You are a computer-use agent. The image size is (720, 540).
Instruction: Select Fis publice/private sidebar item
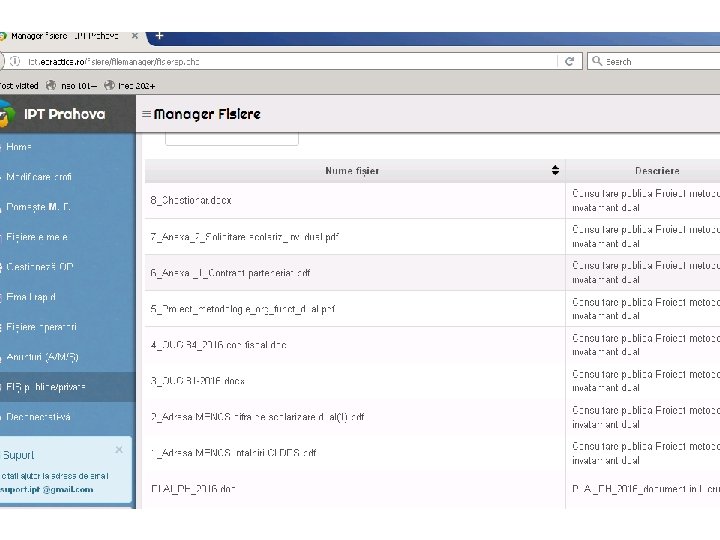[46, 387]
